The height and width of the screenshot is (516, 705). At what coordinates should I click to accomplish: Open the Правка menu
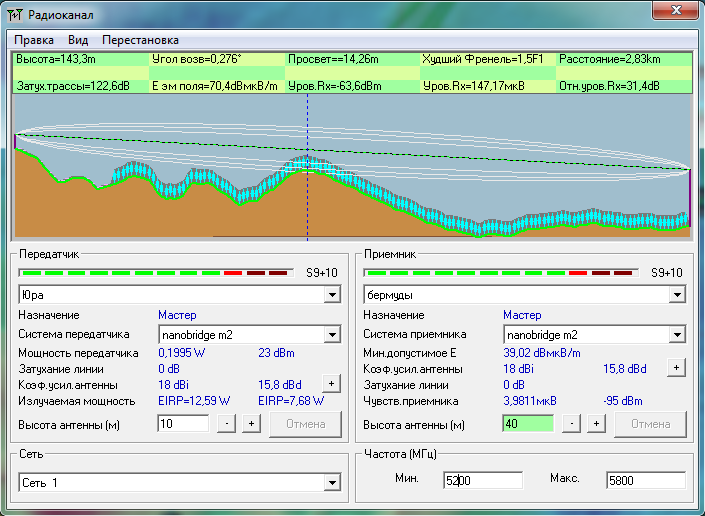(x=34, y=40)
